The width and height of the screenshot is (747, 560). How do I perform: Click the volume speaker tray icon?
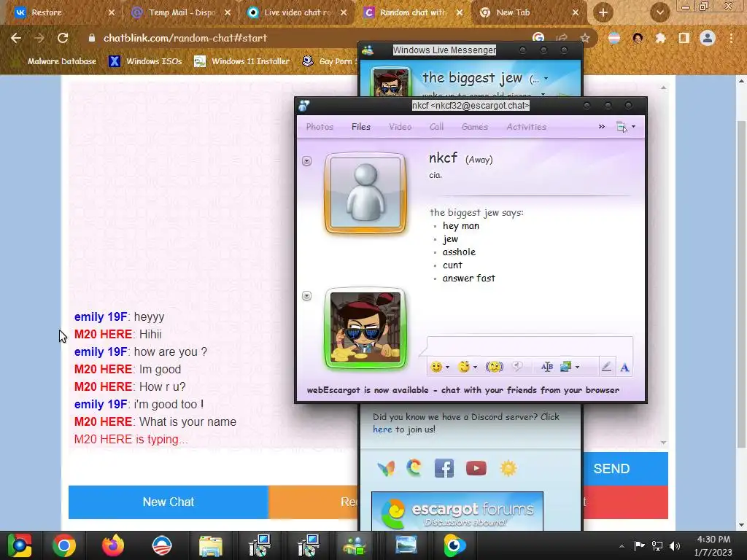click(x=675, y=545)
